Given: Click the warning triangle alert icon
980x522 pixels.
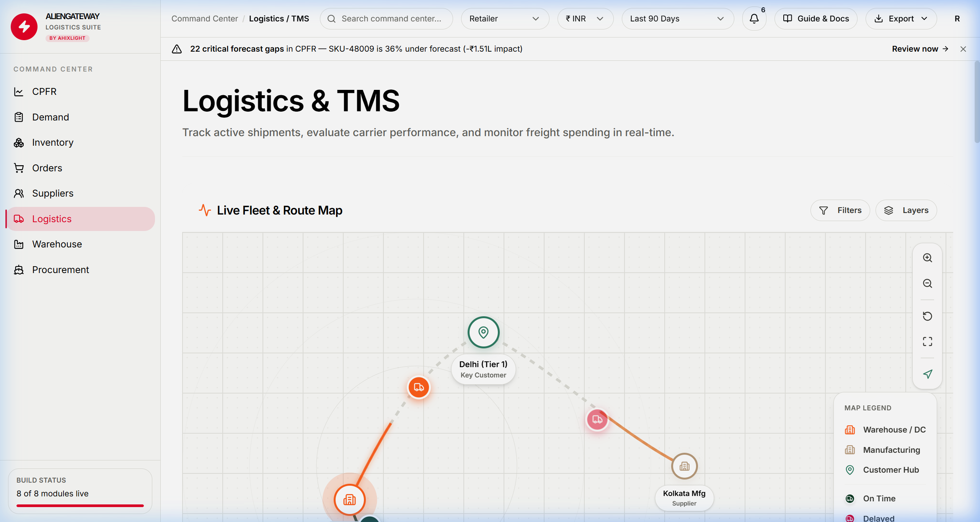Looking at the screenshot, I should 177,49.
